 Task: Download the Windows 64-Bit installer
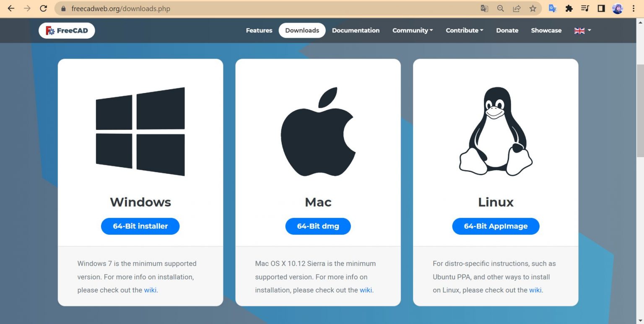tap(140, 226)
